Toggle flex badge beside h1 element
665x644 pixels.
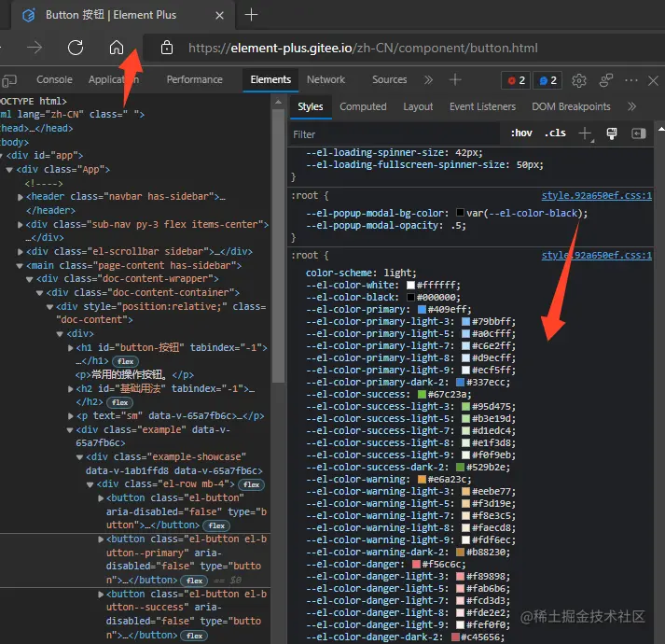pos(126,362)
